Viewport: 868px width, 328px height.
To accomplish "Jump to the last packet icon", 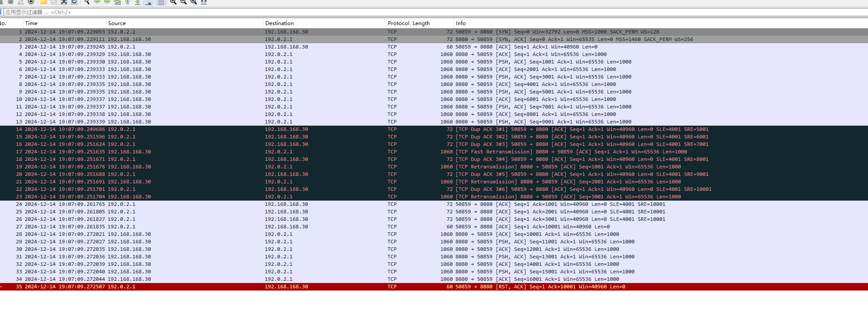I will pyautogui.click(x=138, y=2).
